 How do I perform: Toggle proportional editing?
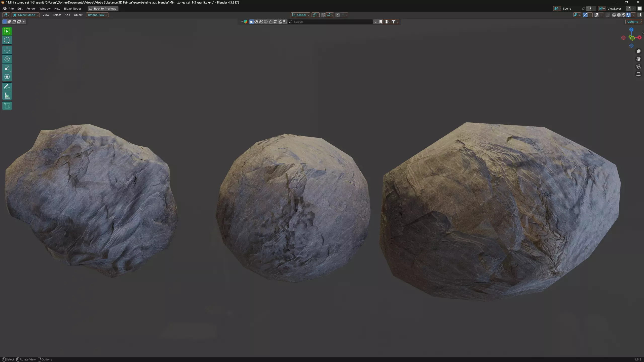click(338, 15)
